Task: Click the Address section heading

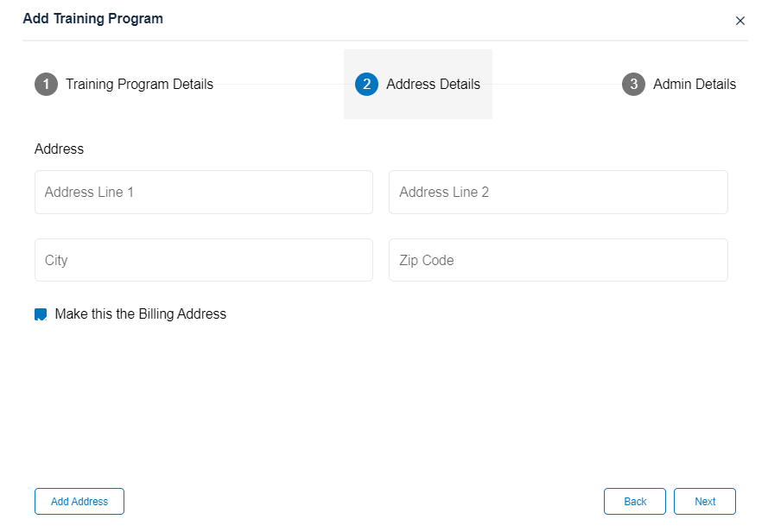Action: pos(60,149)
